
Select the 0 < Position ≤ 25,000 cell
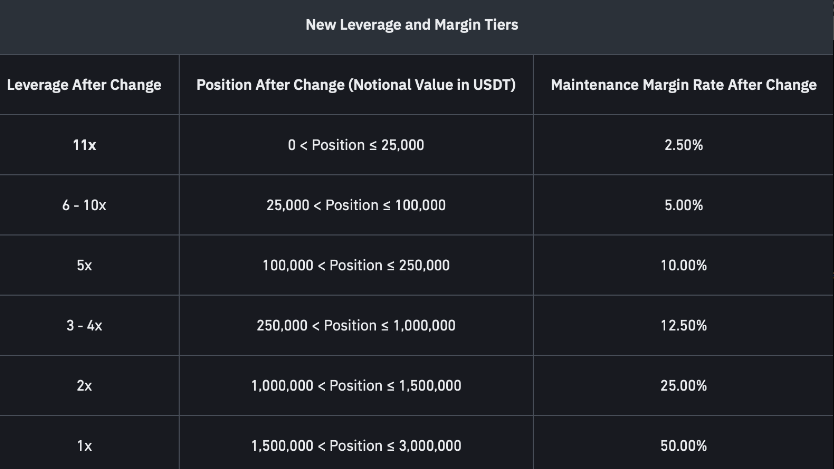coord(356,145)
